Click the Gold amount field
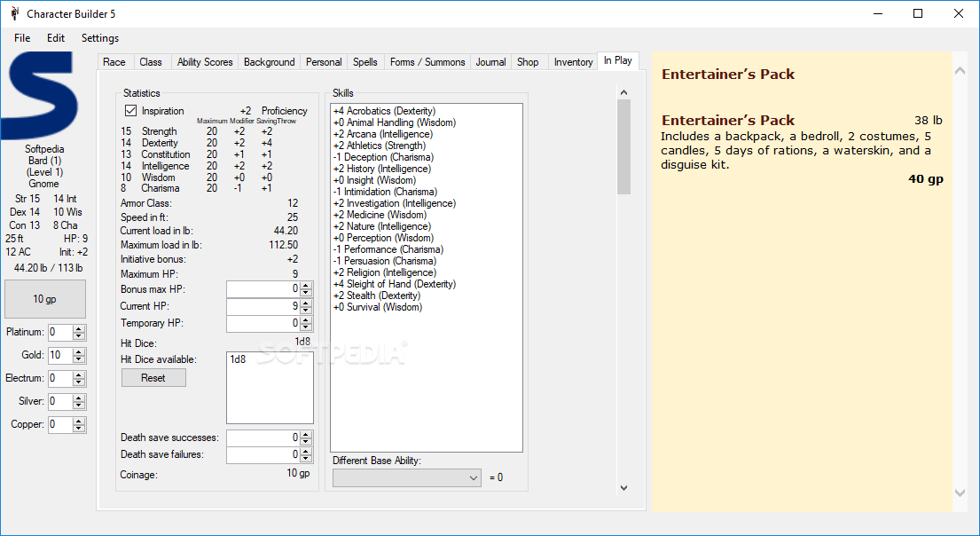Viewport: 980px width, 536px height. [x=60, y=355]
